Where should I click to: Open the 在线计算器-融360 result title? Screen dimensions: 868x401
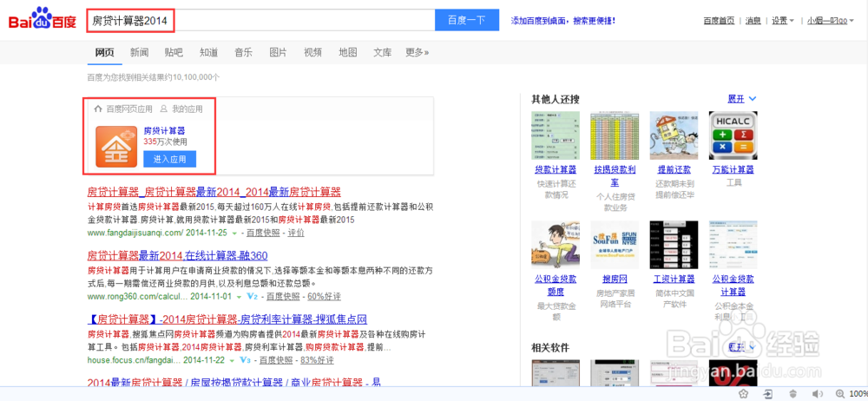[178, 255]
